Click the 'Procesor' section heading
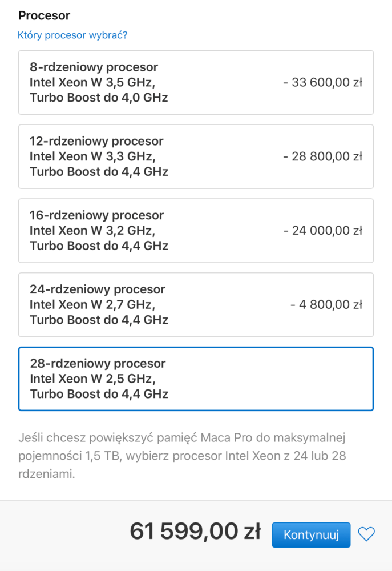392x571 pixels. coord(44,15)
